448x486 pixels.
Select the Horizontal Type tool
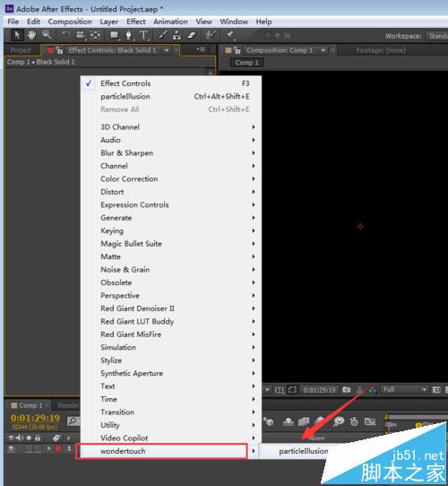[x=143, y=35]
